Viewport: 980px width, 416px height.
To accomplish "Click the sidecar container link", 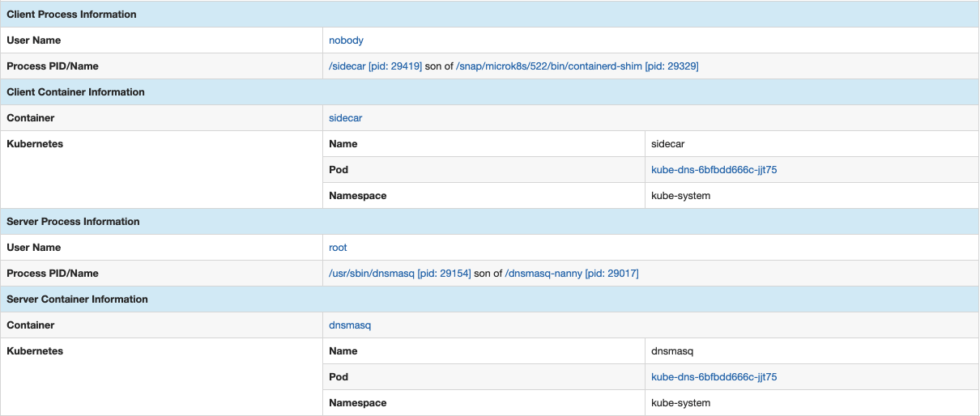I will pos(346,117).
